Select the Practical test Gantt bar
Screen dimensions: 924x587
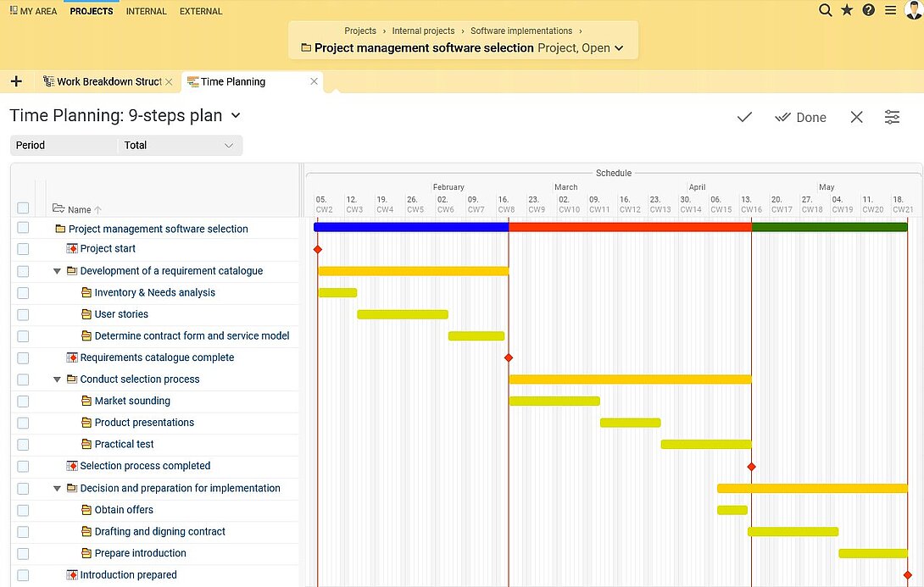[x=706, y=444]
